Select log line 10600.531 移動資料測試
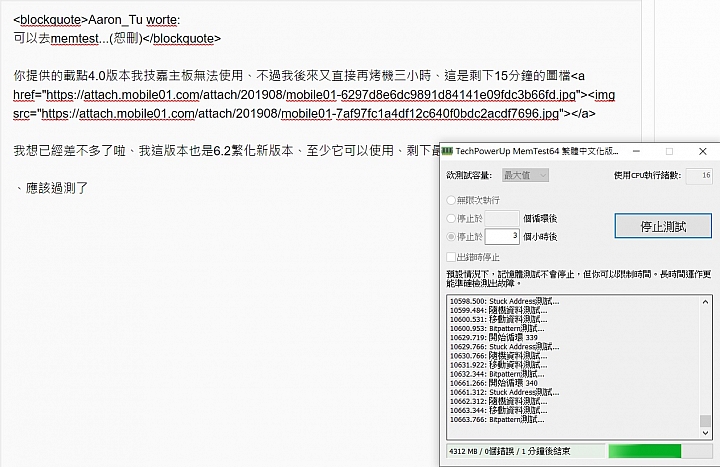Image resolution: width=720 pixels, height=467 pixels. (x=499, y=319)
